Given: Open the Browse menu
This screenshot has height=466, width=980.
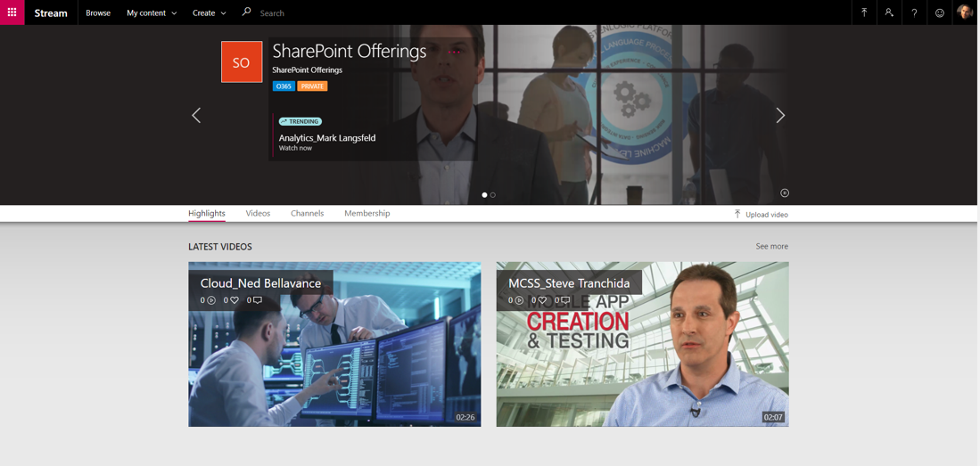Looking at the screenshot, I should [x=98, y=13].
